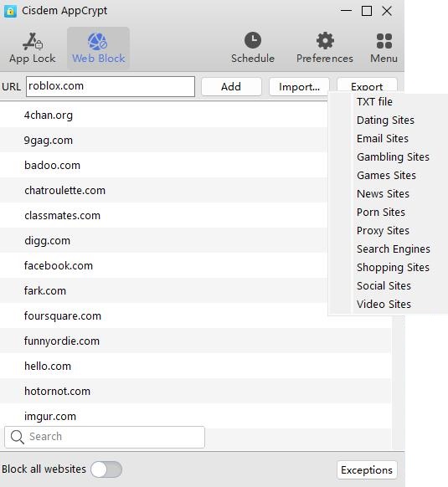Open the Exceptions button

coord(367,470)
